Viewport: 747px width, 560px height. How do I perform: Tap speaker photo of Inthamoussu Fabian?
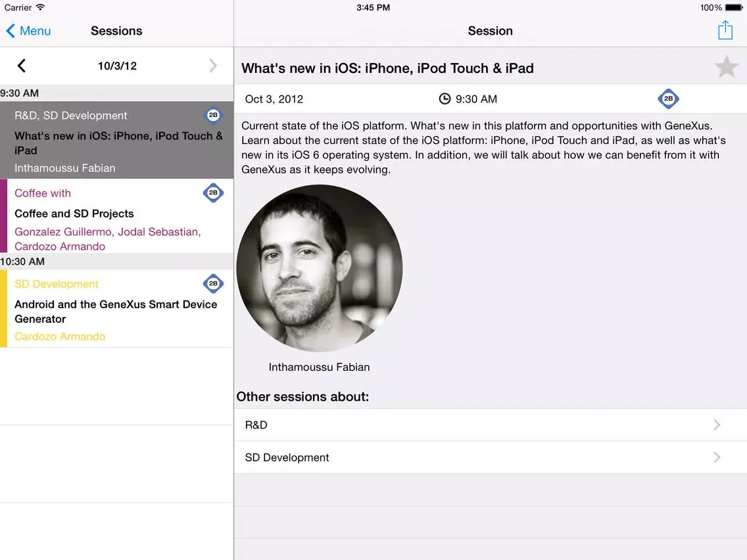(319, 268)
